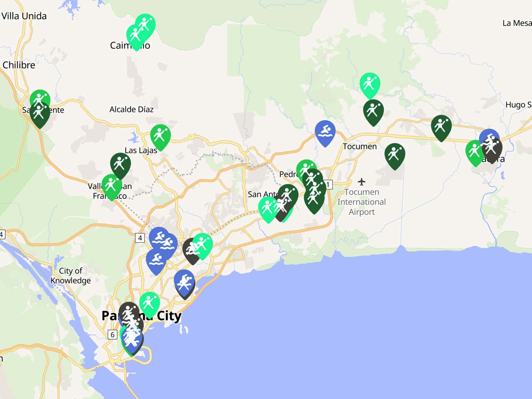
Task: Click the Chilibre place label
Action: click(19, 65)
